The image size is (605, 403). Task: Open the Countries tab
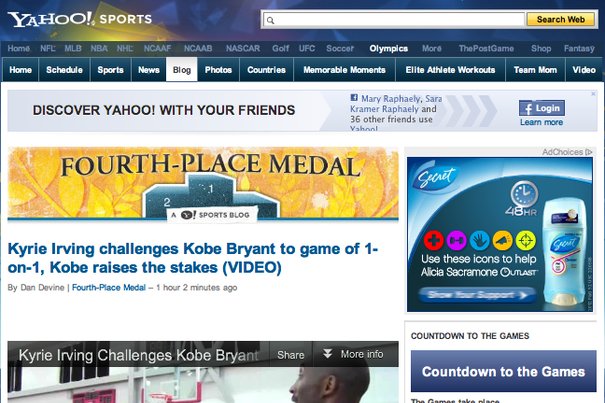point(267,70)
